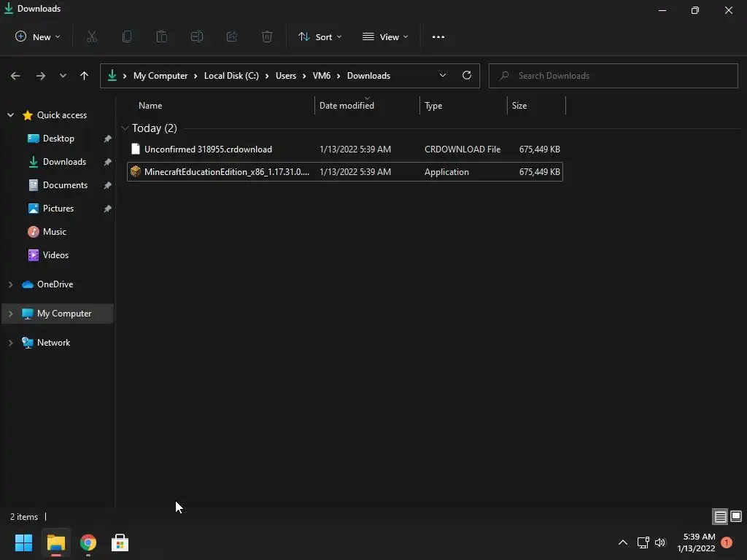Switch to Details view layout icon
The width and height of the screenshot is (747, 560).
[x=720, y=516]
